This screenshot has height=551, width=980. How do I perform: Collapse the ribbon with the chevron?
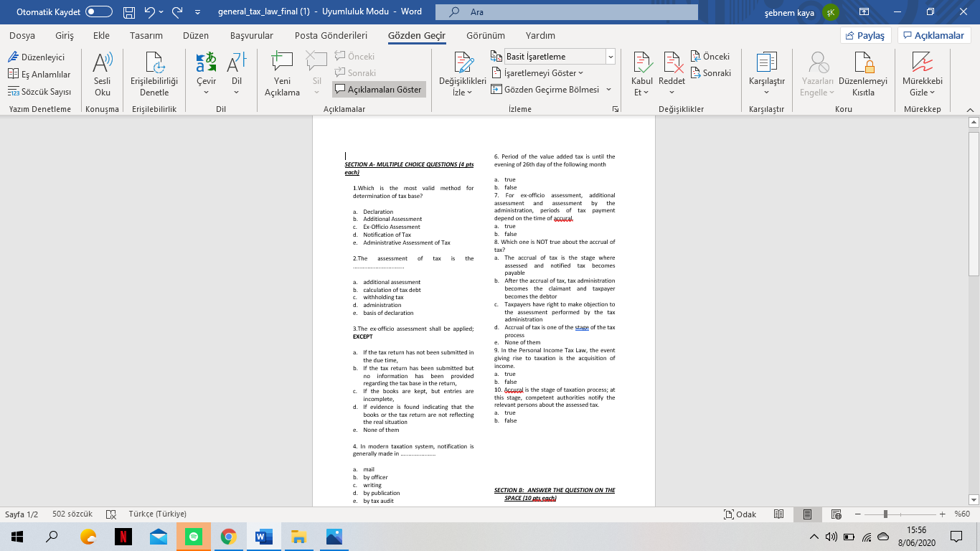point(971,109)
